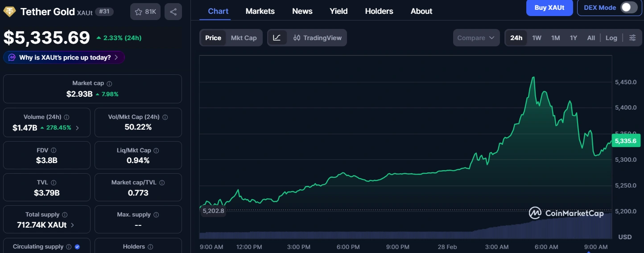Click the 50.22% Vol/Mkt Cap value
Image resolution: width=644 pixels, height=253 pixels.
pos(138,127)
